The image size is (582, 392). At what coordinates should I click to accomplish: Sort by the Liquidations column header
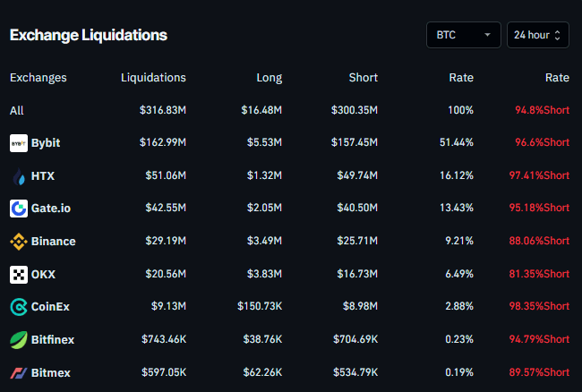click(153, 78)
